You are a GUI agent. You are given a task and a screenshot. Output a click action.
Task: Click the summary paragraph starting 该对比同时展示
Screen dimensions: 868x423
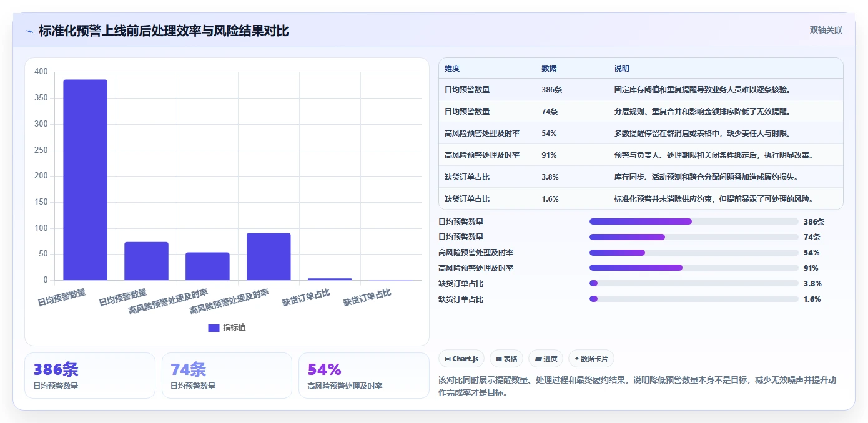(x=637, y=386)
